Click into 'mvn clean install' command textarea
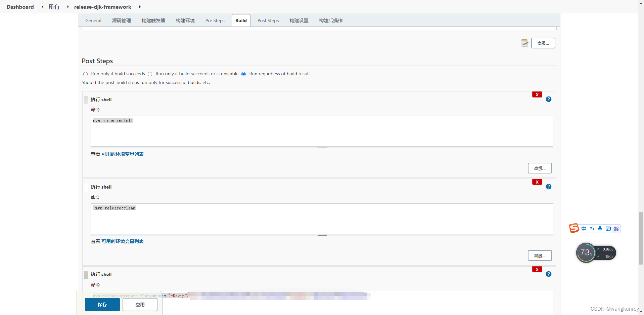 coord(322,131)
